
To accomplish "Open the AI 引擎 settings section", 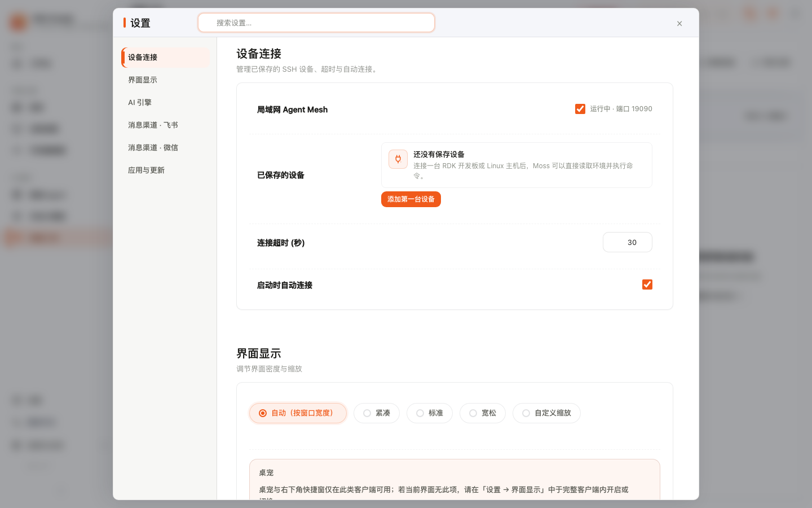I will coord(165,103).
